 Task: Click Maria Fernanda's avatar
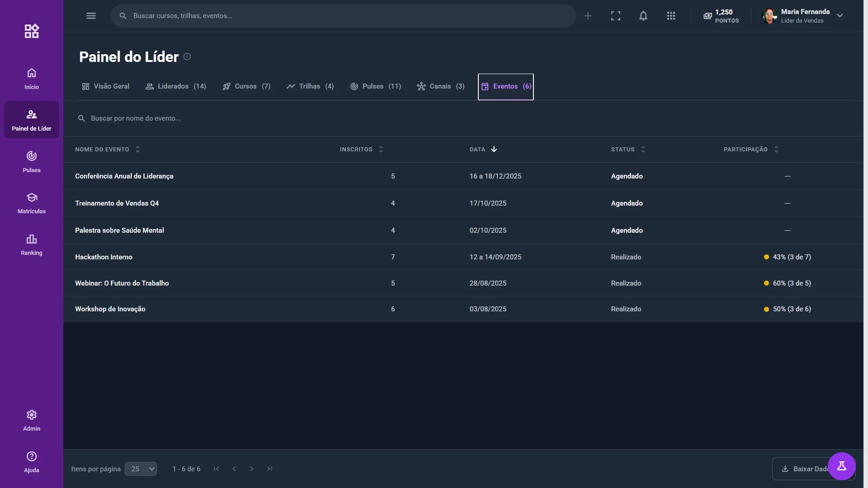point(769,16)
